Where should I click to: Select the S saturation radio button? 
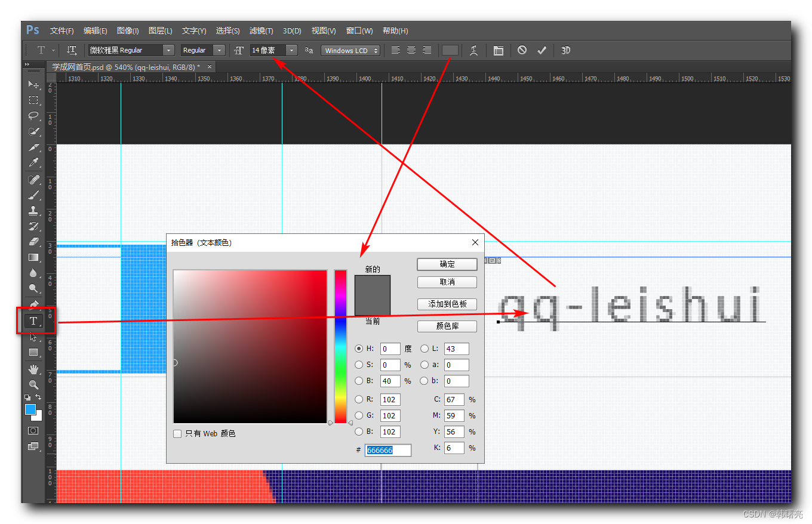(359, 365)
